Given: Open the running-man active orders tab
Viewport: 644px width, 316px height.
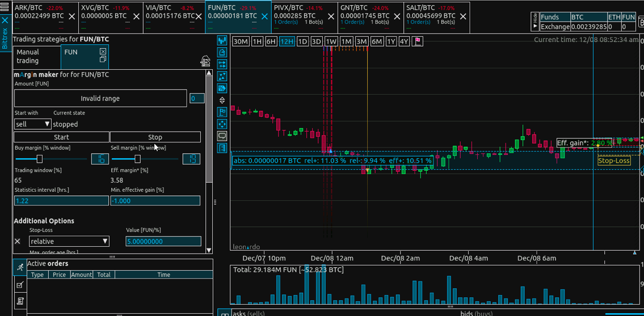Looking at the screenshot, I should (19, 267).
